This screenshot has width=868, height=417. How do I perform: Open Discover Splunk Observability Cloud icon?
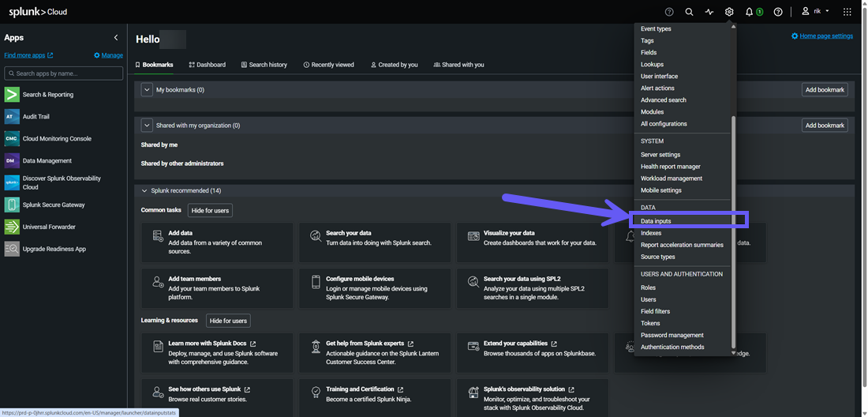[12, 182]
